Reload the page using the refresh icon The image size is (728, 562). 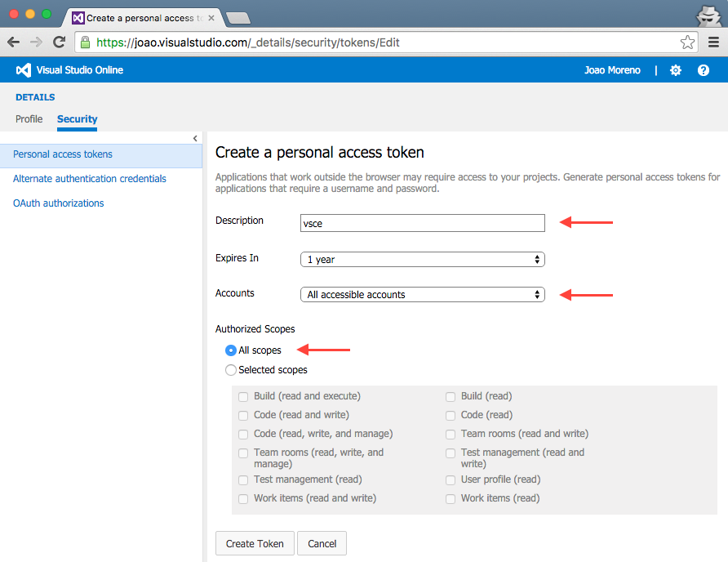(59, 42)
